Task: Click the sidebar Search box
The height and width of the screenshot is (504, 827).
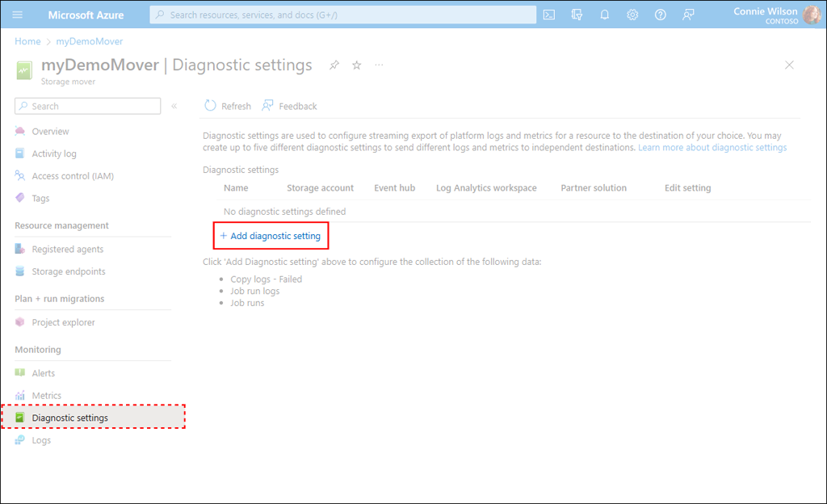Action: (87, 106)
